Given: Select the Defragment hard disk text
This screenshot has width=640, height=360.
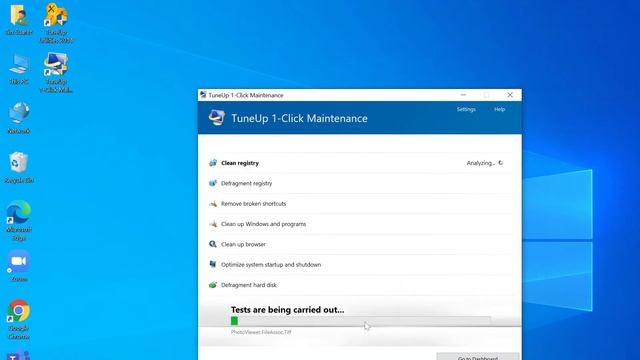Looking at the screenshot, I should click(x=249, y=285).
